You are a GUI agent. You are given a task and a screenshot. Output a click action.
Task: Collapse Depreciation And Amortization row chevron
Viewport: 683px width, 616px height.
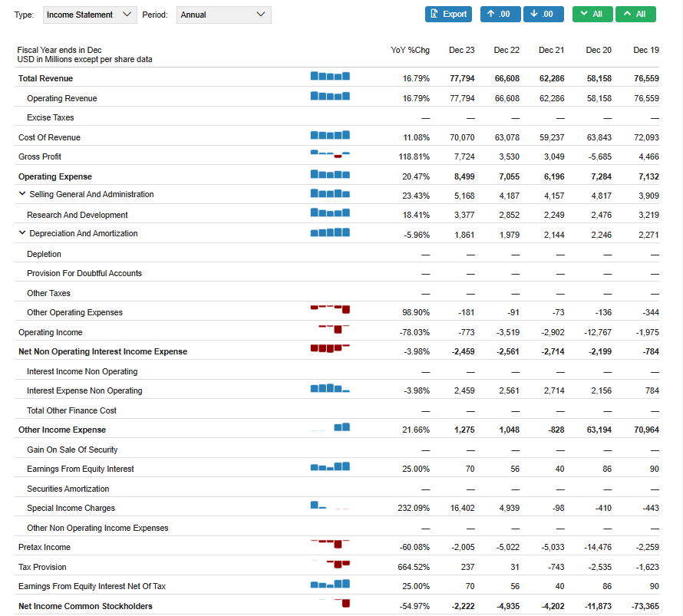pyautogui.click(x=22, y=233)
